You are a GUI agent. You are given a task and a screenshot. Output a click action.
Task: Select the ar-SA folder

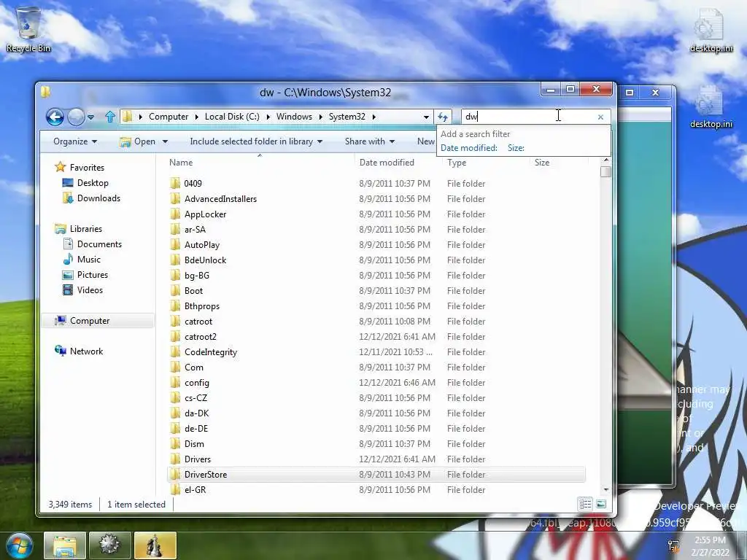195,230
